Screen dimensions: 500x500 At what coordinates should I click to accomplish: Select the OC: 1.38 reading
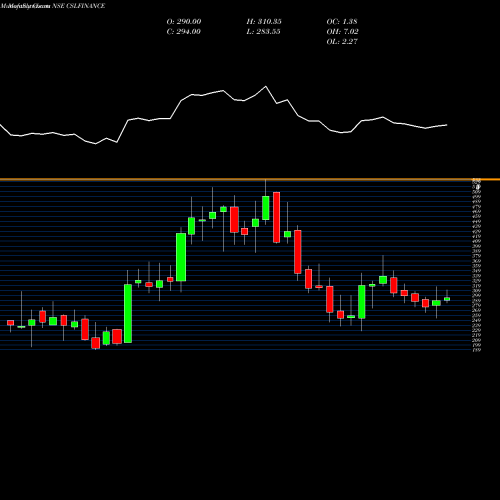point(342,22)
